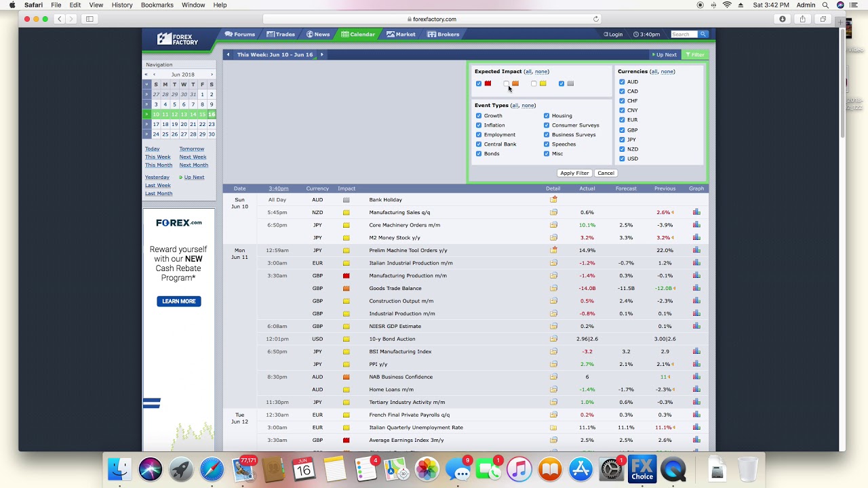Go to previous week using left arrow
The image size is (868, 488).
[229, 55]
